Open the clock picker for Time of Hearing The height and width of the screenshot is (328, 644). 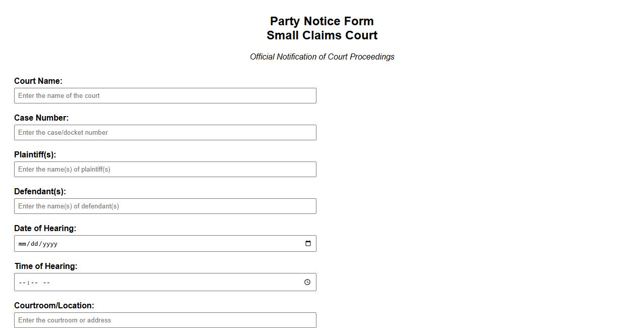point(307,282)
